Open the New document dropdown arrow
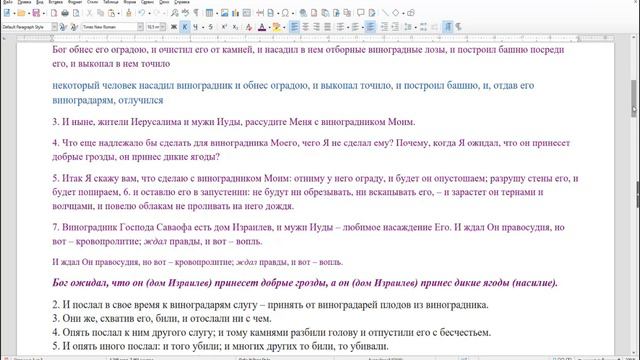This screenshot has width=640, height=360. click(14, 13)
